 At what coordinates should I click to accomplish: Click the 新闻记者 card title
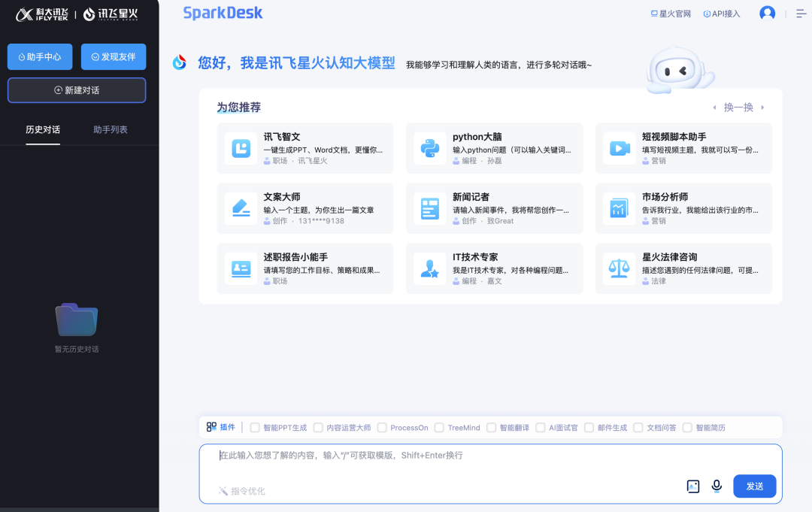tap(471, 197)
